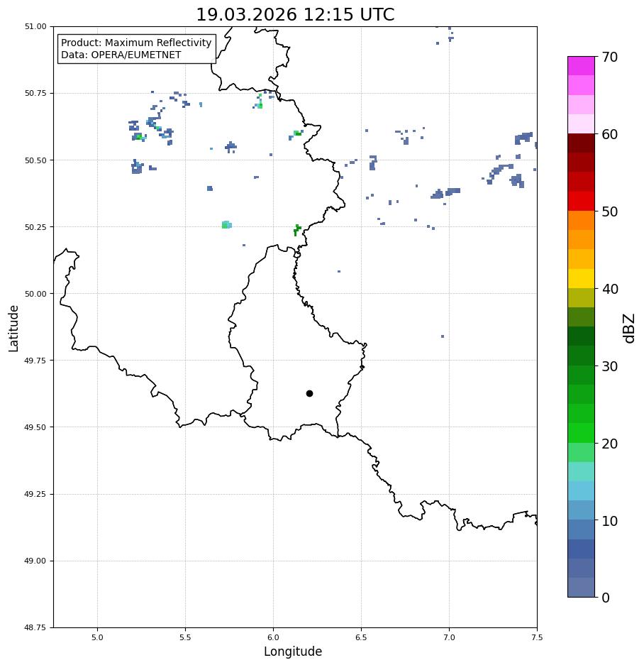Click the longitude tick label 7.0
The image size is (644, 665).
pyautogui.click(x=450, y=637)
